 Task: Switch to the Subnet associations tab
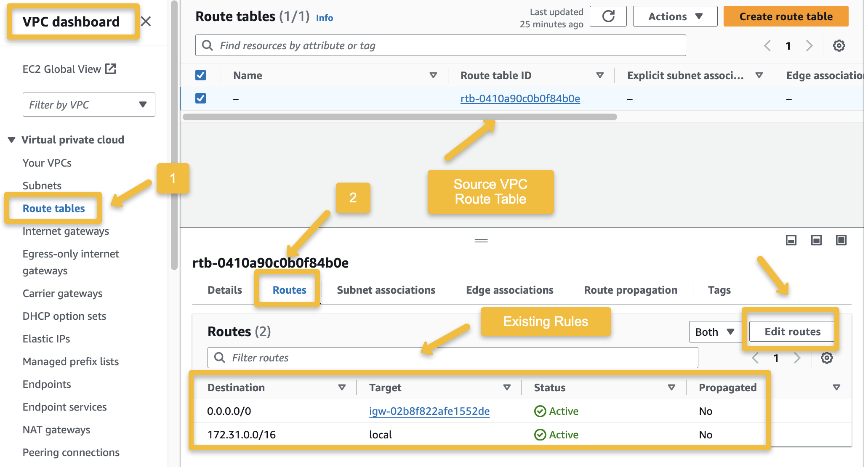pyautogui.click(x=386, y=289)
